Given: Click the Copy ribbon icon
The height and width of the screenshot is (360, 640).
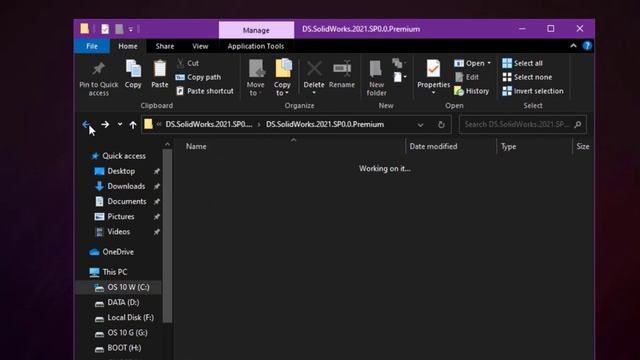Looking at the screenshot, I should click(133, 69).
